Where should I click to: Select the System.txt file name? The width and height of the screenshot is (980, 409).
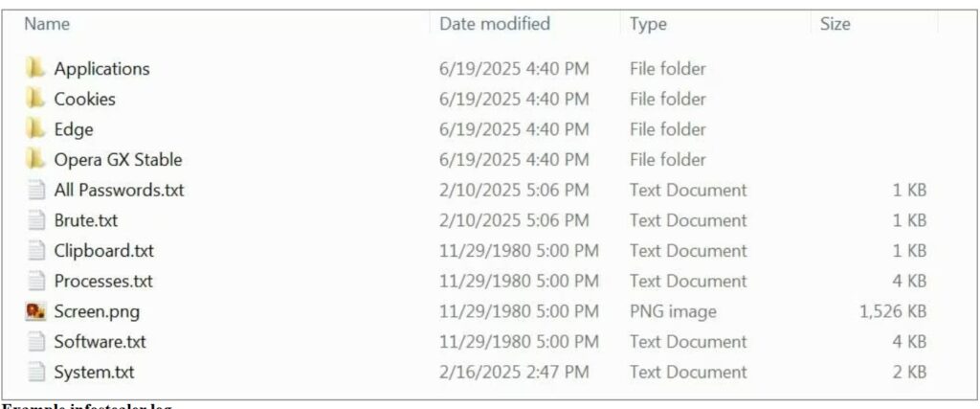pyautogui.click(x=94, y=373)
